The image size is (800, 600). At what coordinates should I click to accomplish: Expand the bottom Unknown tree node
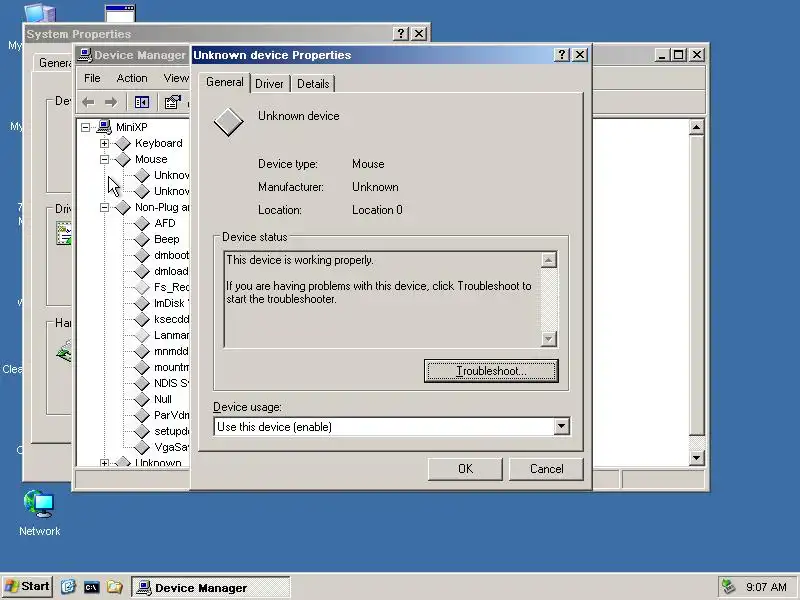pyautogui.click(x=105, y=463)
